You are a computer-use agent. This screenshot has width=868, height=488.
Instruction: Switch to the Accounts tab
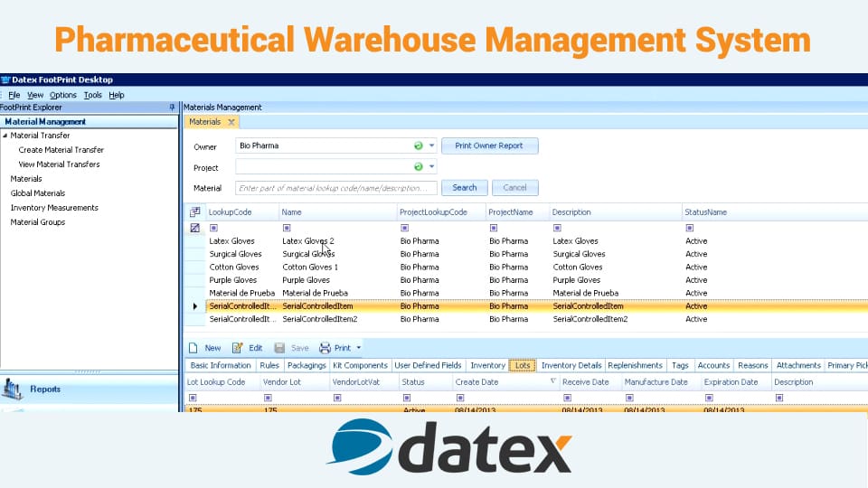tap(713, 365)
